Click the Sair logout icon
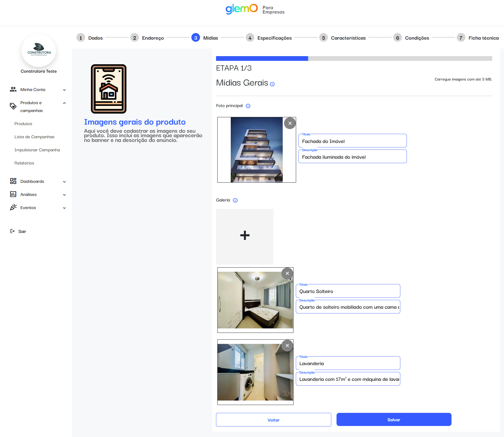 (12, 231)
